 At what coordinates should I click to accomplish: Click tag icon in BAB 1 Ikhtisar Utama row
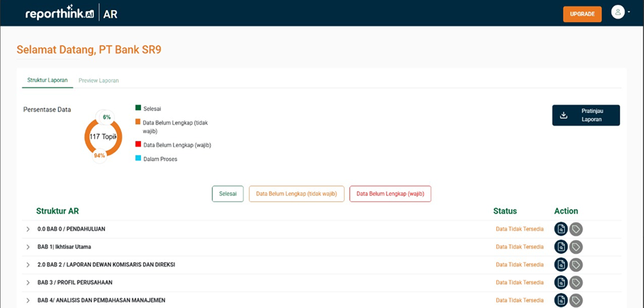[576, 247]
